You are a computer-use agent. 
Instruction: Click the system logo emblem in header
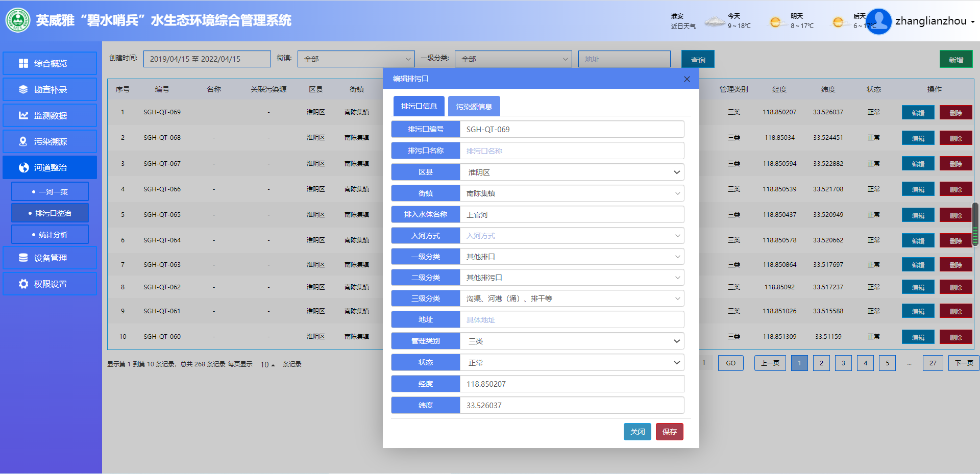[x=18, y=20]
